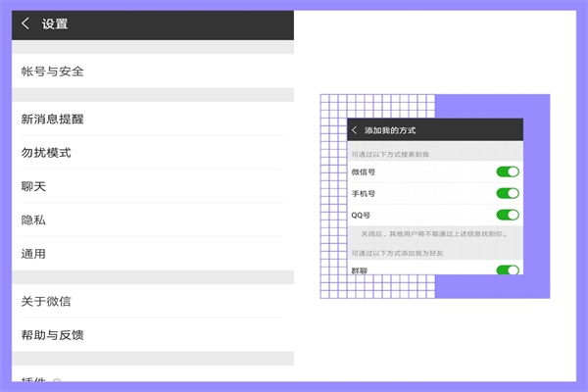Toggle the 微信号 search switch
Screen dimensions: 588x392
(508, 171)
